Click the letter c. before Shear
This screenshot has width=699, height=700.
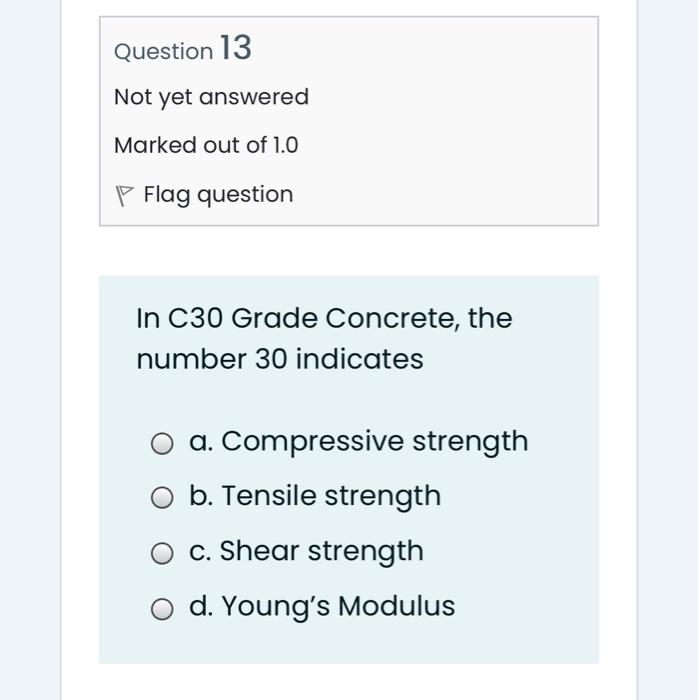pyautogui.click(x=200, y=552)
